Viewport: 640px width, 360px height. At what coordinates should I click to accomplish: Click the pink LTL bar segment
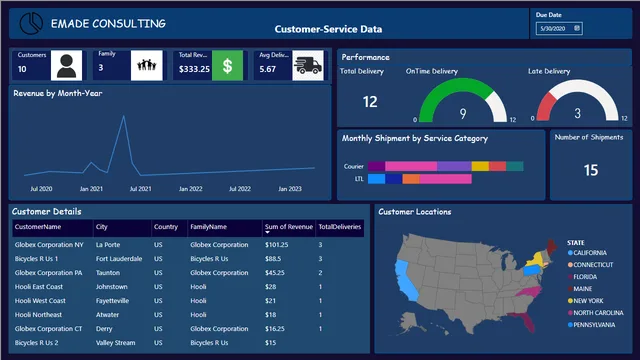tap(446, 179)
